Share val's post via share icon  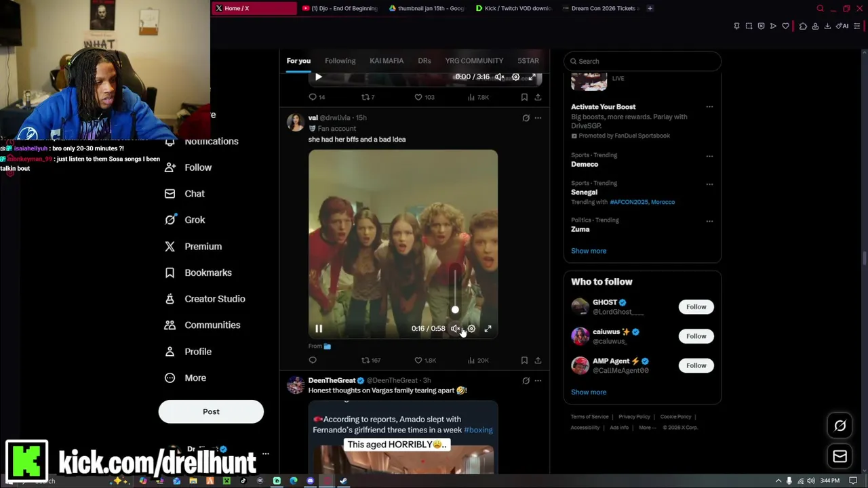pos(538,361)
